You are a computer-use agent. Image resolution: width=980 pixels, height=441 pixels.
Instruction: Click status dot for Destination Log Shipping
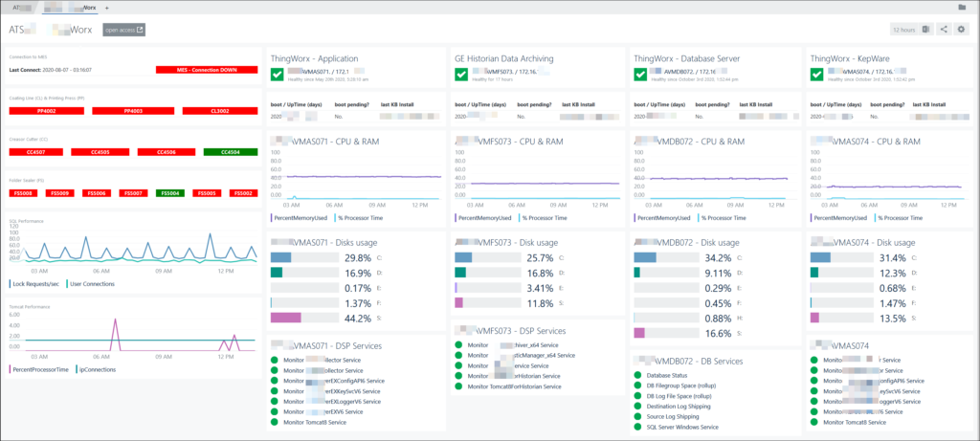pos(637,406)
